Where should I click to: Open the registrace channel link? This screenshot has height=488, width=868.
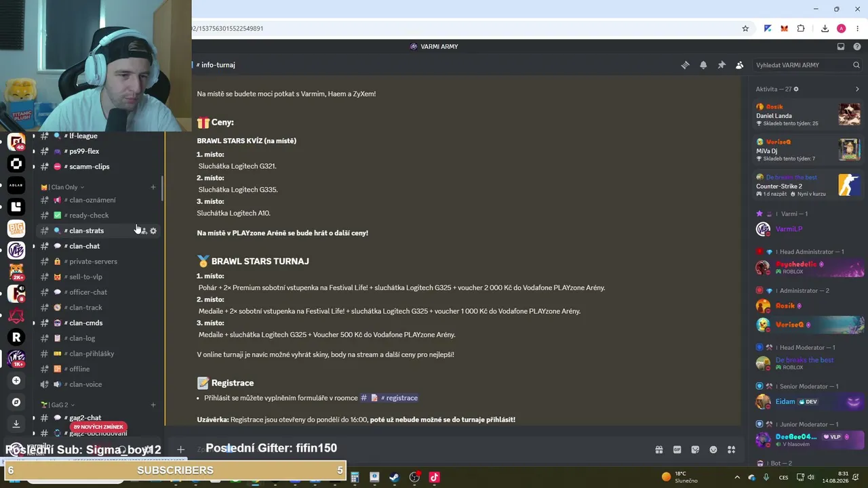pos(389,398)
